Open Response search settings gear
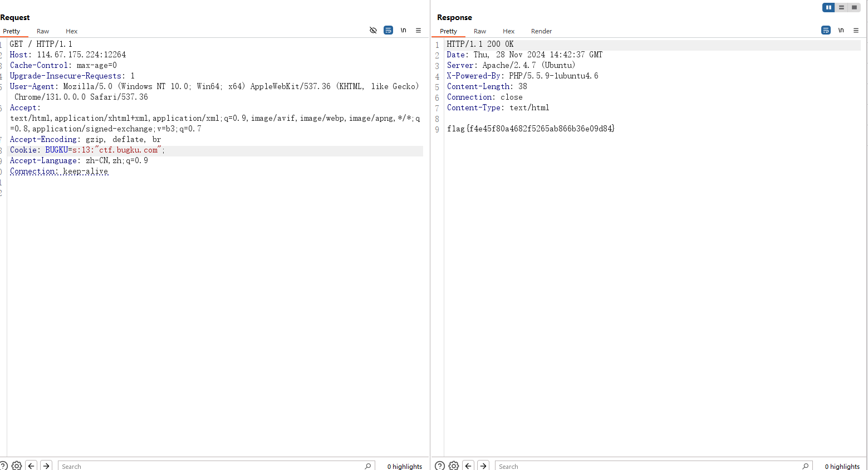The image size is (868, 470). point(454,466)
